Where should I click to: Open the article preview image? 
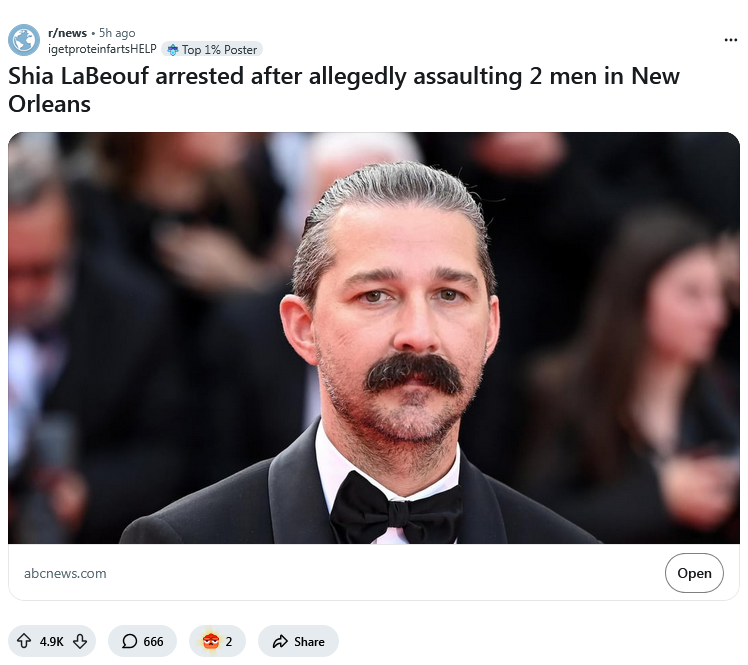click(x=374, y=338)
